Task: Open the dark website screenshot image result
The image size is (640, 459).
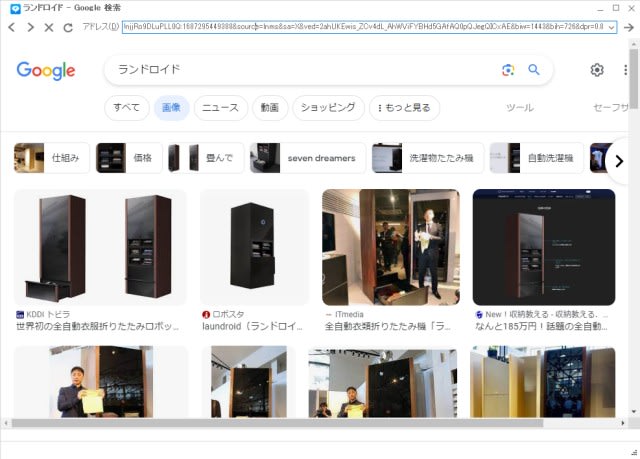Action: (544, 247)
